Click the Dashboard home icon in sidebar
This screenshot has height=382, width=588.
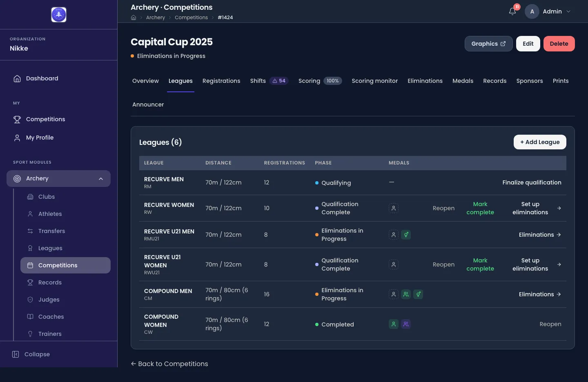click(x=17, y=78)
